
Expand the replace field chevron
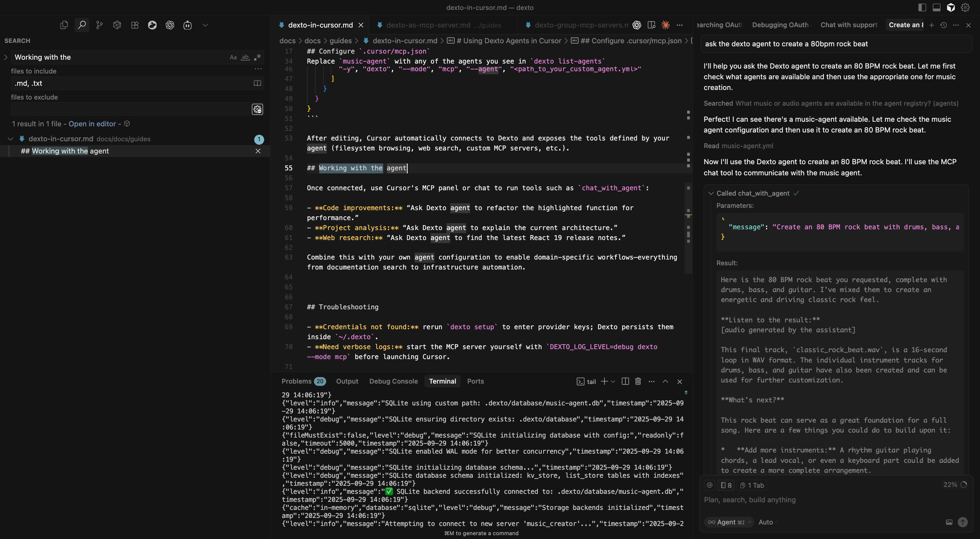pyautogui.click(x=6, y=57)
